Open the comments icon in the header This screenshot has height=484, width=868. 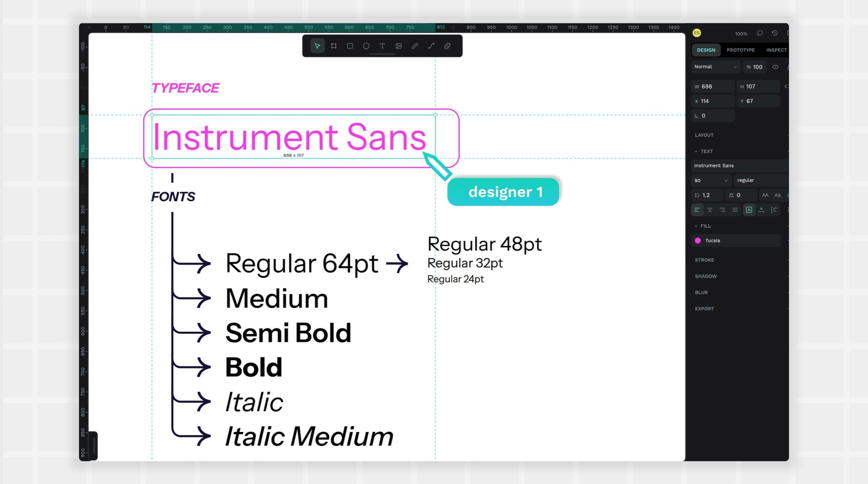coord(760,33)
